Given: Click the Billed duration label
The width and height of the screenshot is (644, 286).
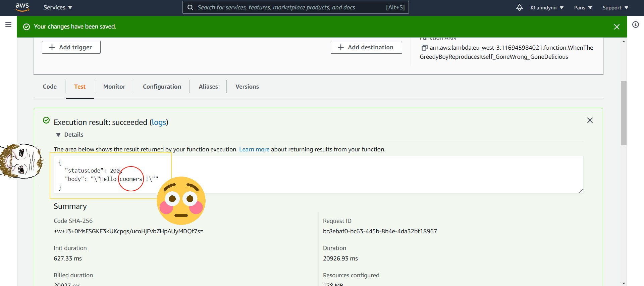Looking at the screenshot, I should pyautogui.click(x=73, y=275).
